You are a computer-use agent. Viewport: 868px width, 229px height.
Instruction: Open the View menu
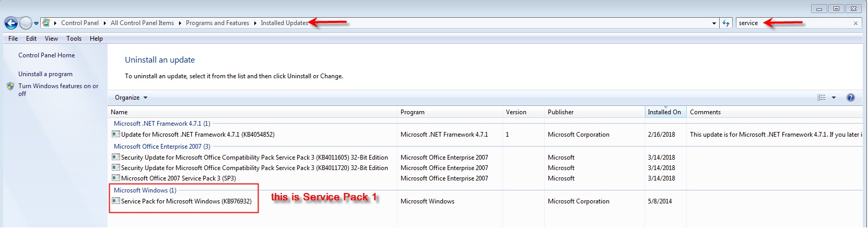point(51,39)
